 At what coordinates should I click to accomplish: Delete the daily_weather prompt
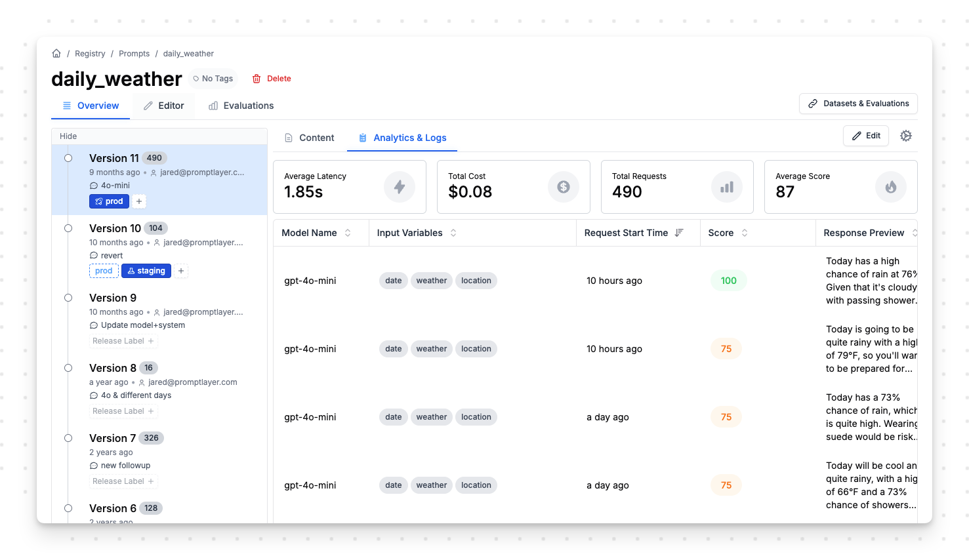coord(272,79)
